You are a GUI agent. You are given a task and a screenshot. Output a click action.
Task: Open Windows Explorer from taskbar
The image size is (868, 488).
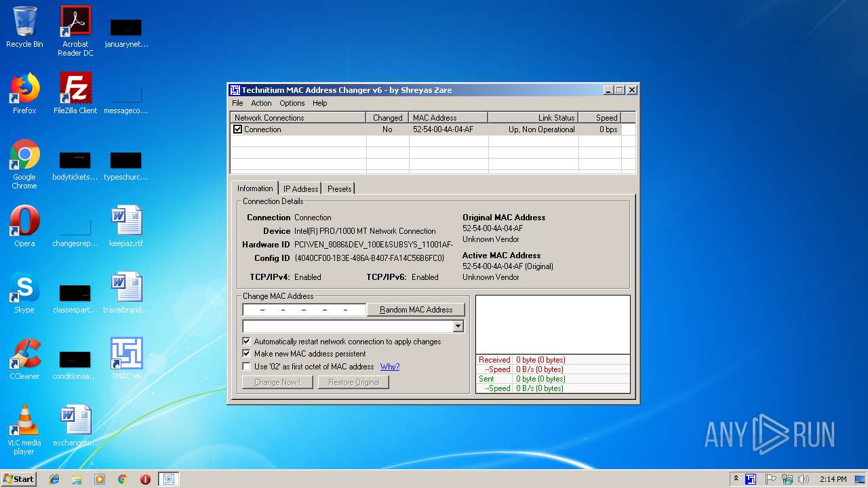[77, 479]
